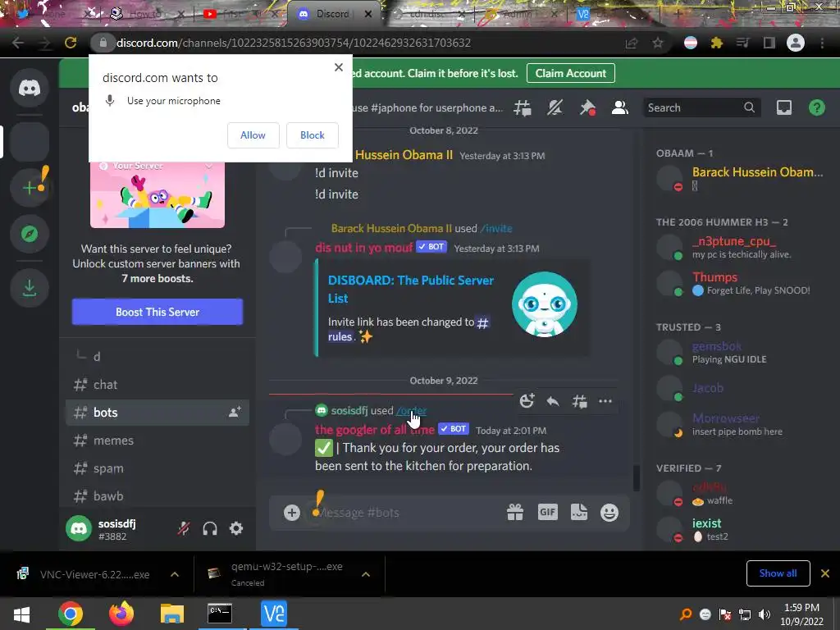Unmute microphone in user panel
This screenshot has height=630, width=840.
[184, 529]
